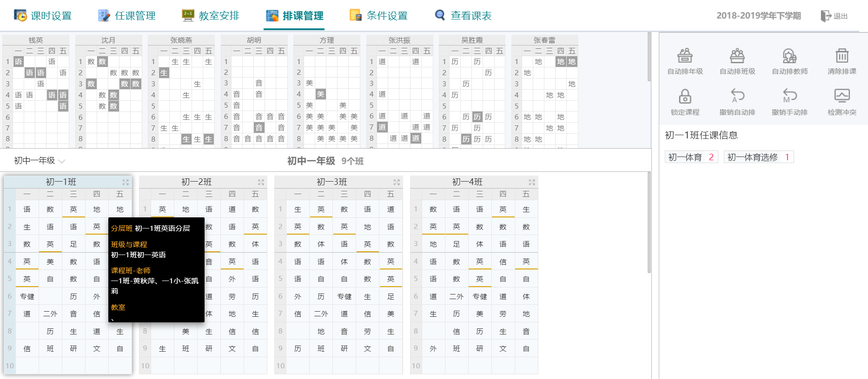Screen dimensions: 868x379
Task: Click 撤销手动排 undo icon
Action: pyautogui.click(x=789, y=96)
